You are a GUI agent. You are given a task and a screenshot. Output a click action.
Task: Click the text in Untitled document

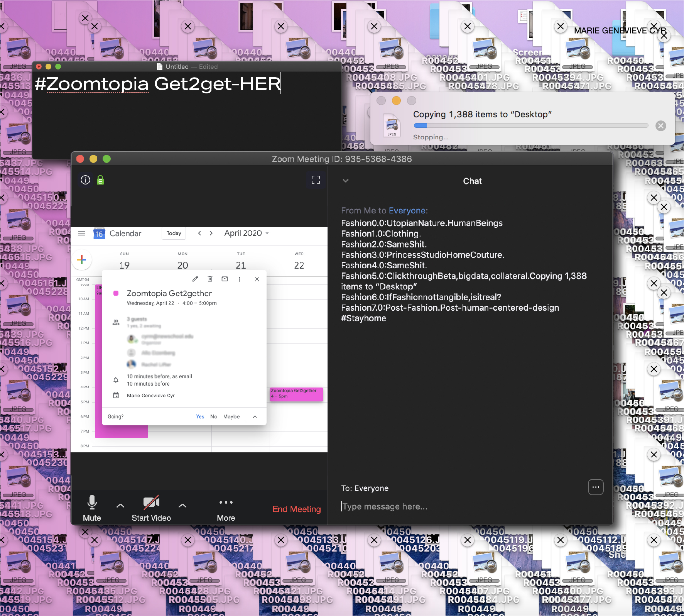coord(157,84)
